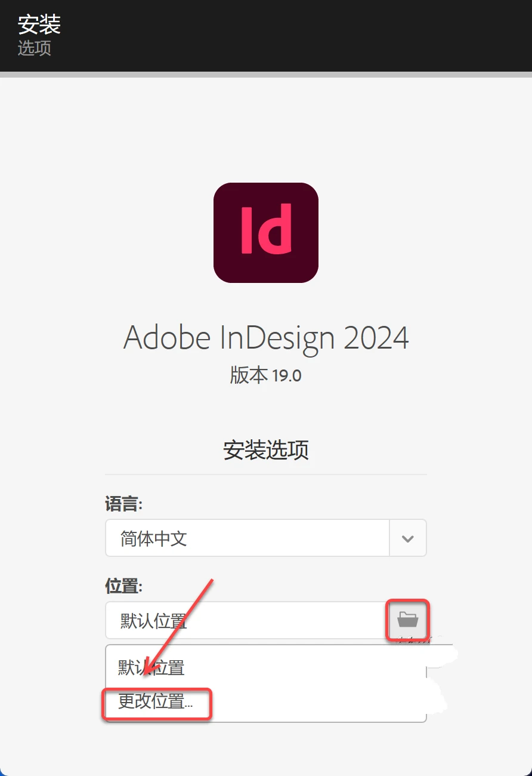The height and width of the screenshot is (776, 532).
Task: Click the 语言: label
Action: 123,504
